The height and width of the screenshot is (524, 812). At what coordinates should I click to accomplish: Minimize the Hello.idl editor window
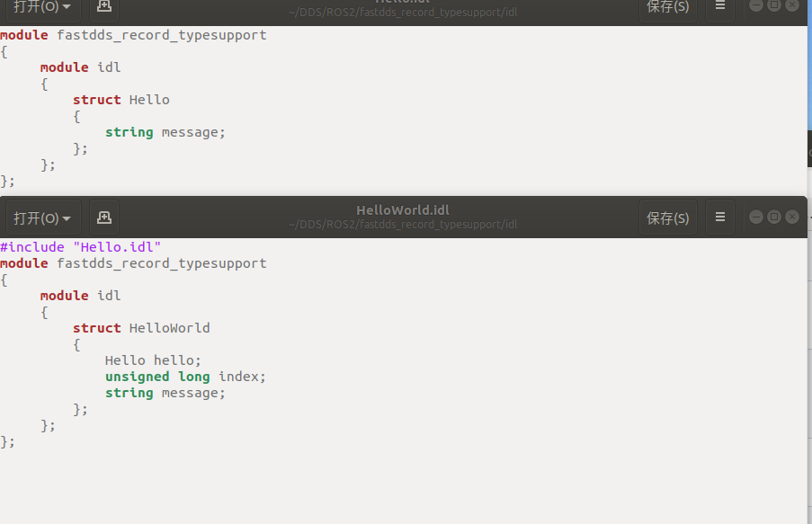[756, 5]
